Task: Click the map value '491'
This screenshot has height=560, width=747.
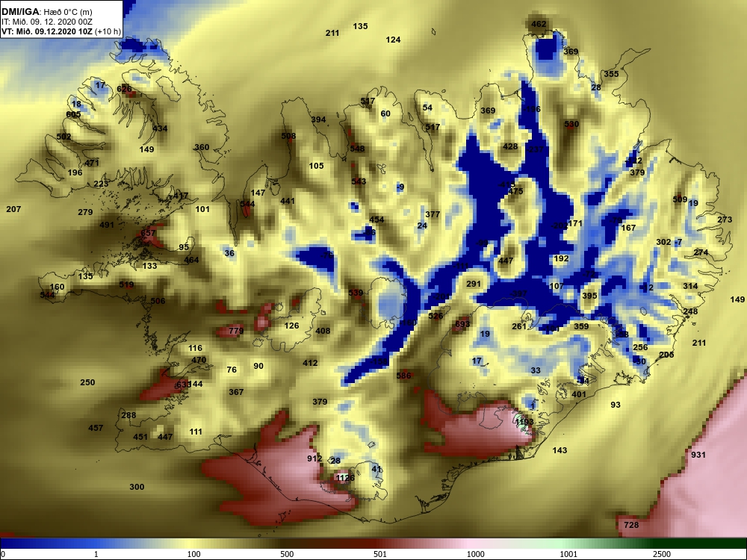Action: [x=107, y=225]
